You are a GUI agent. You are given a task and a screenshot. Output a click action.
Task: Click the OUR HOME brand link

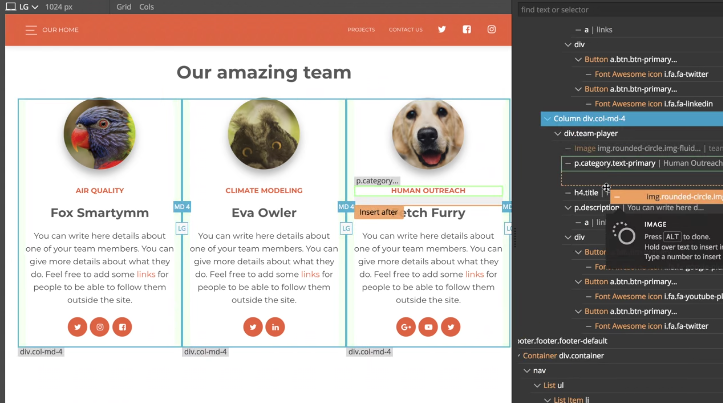point(60,30)
